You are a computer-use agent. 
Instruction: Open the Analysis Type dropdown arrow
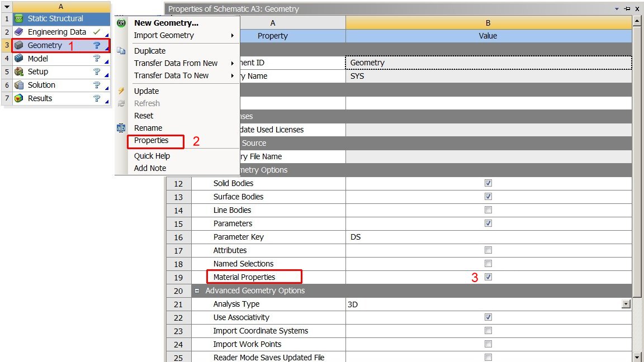626,304
